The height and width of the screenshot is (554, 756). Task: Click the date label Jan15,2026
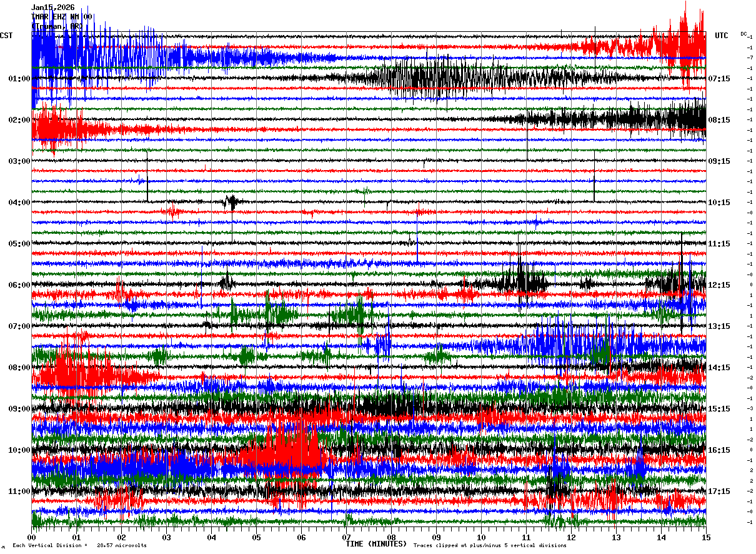coord(53,8)
